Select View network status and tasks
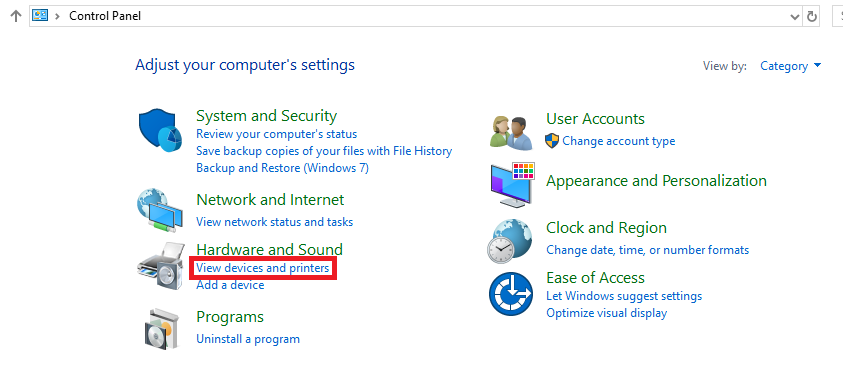The width and height of the screenshot is (843, 379). (275, 221)
